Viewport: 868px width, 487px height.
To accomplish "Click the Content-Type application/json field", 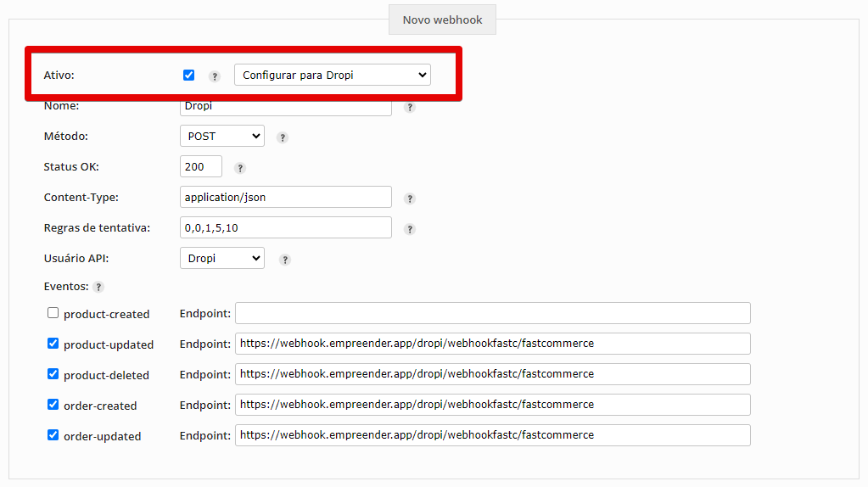I will pyautogui.click(x=286, y=197).
